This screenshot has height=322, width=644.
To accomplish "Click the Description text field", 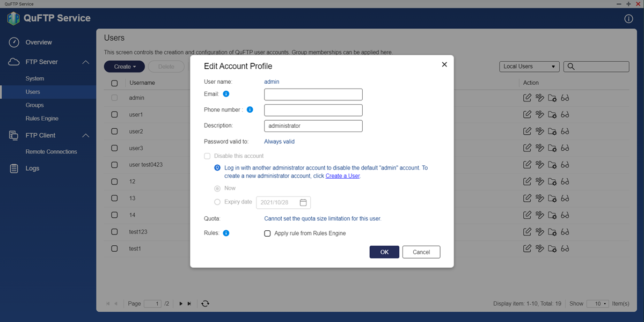I will (313, 126).
